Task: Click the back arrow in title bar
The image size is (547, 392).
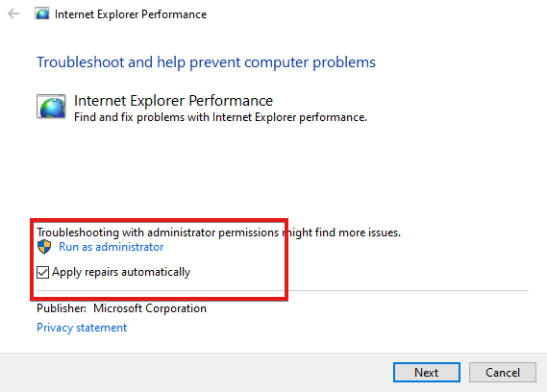Action: [x=13, y=14]
